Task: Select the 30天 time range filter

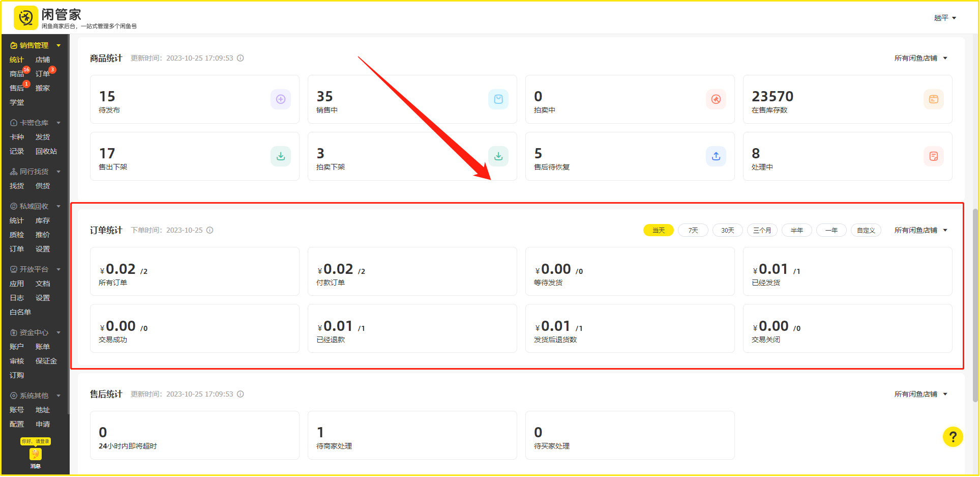Action: 727,230
